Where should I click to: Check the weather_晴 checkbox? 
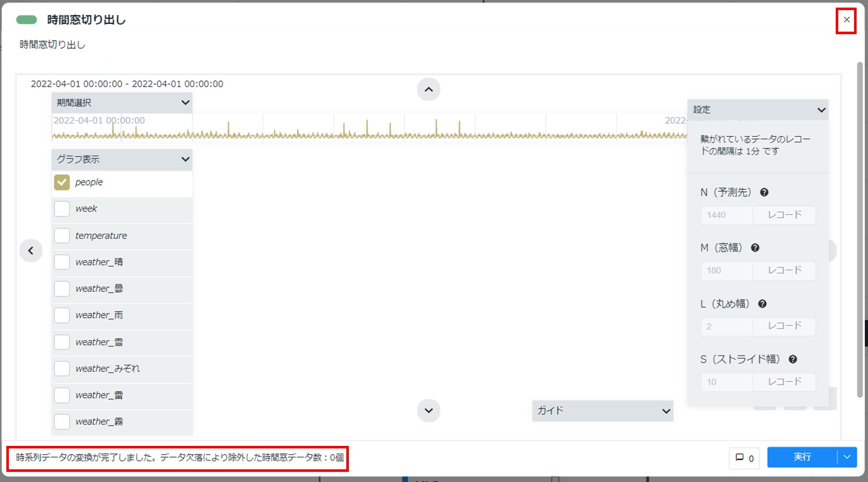pos(62,262)
